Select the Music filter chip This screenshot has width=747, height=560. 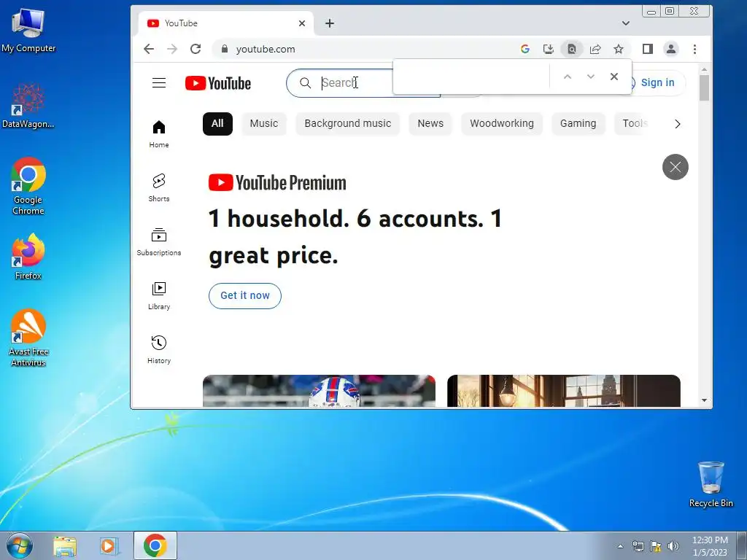click(x=264, y=124)
